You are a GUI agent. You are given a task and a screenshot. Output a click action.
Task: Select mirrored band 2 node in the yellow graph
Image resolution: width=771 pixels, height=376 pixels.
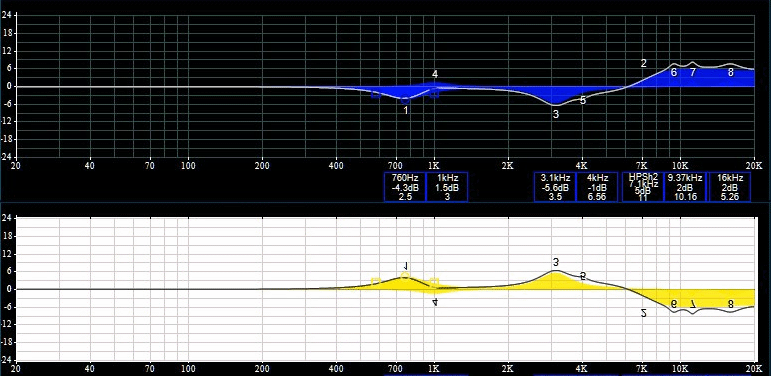644,313
